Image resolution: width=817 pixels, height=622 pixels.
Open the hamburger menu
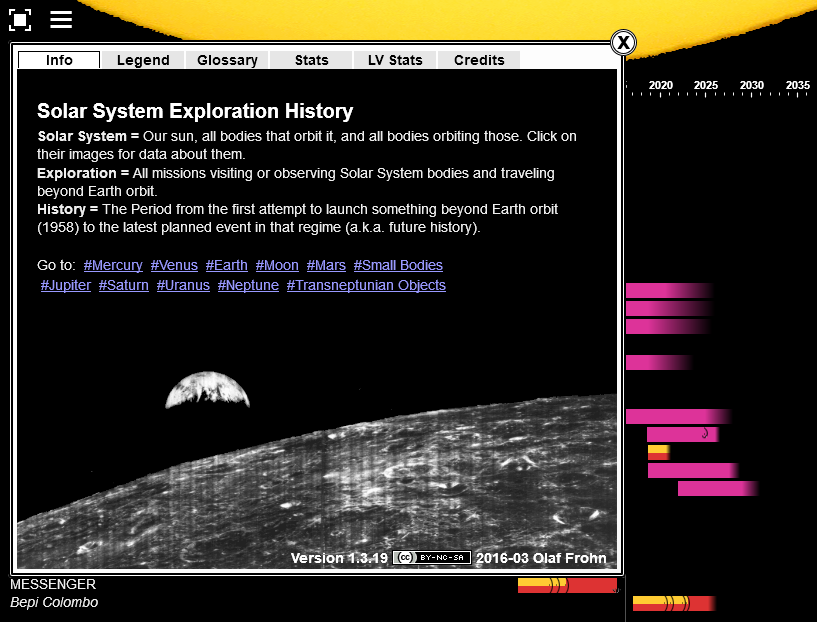(x=60, y=19)
